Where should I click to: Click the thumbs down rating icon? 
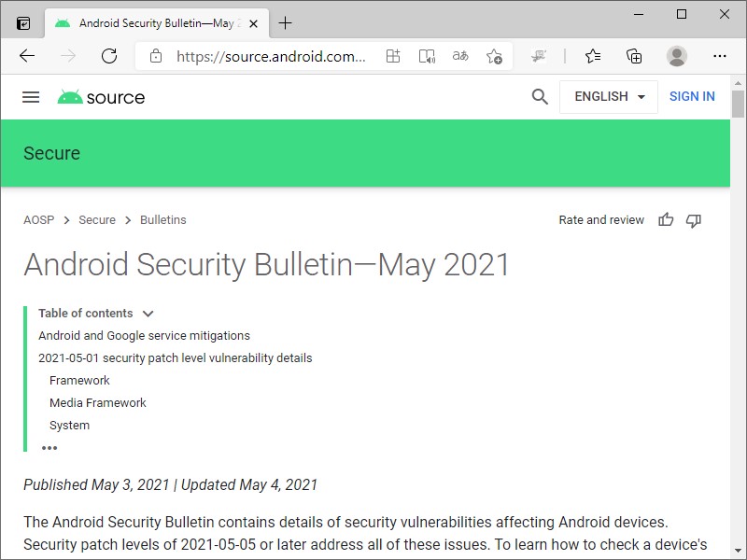coord(693,220)
